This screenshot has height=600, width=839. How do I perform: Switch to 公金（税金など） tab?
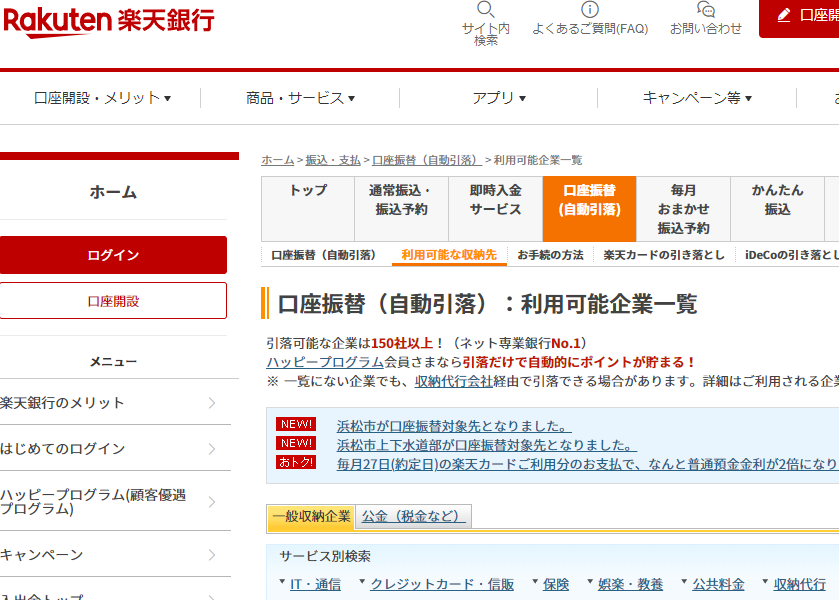click(x=413, y=517)
